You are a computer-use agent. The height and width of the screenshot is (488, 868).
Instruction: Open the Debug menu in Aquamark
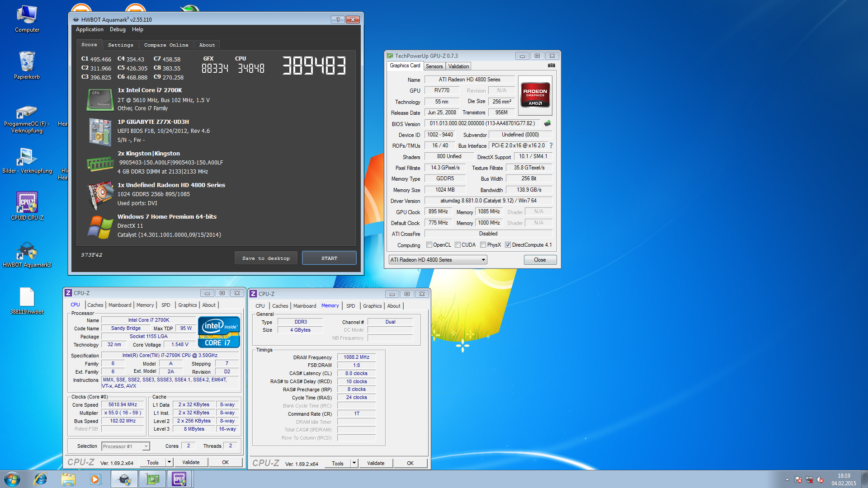click(x=118, y=29)
